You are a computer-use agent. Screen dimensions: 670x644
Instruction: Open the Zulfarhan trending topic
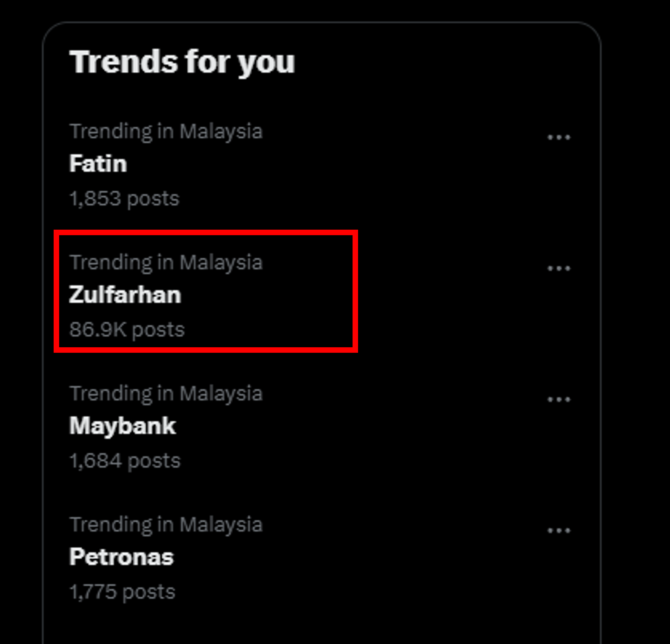[x=125, y=295]
